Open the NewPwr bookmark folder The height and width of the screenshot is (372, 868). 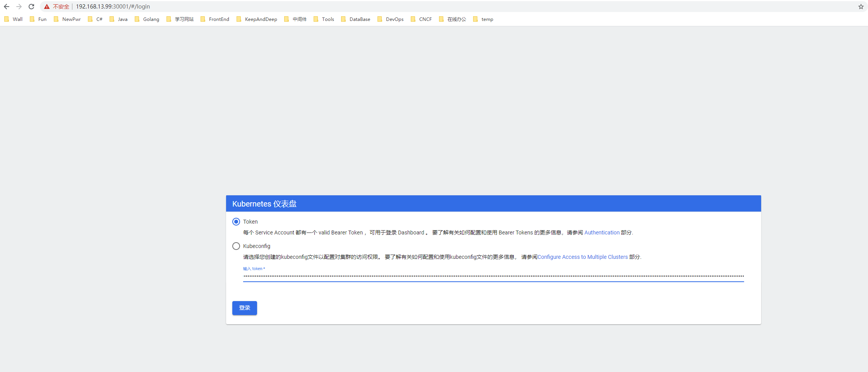[67, 19]
